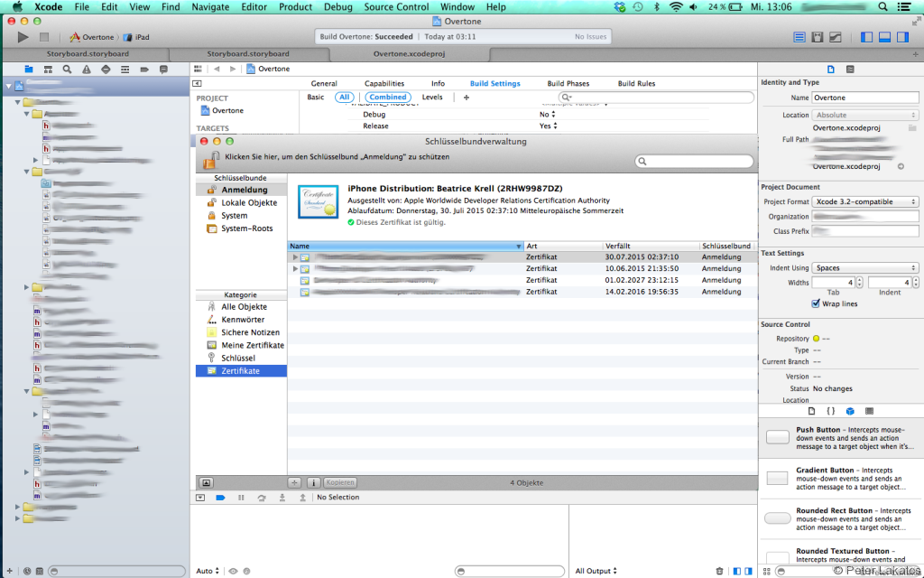Viewport: 924px width, 578px height.
Task: Open the Auto variables view dropdown
Action: click(x=208, y=571)
